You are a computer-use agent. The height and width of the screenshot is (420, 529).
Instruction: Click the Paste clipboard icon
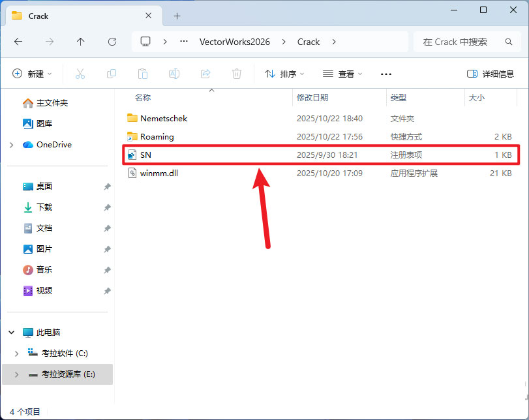pos(143,74)
